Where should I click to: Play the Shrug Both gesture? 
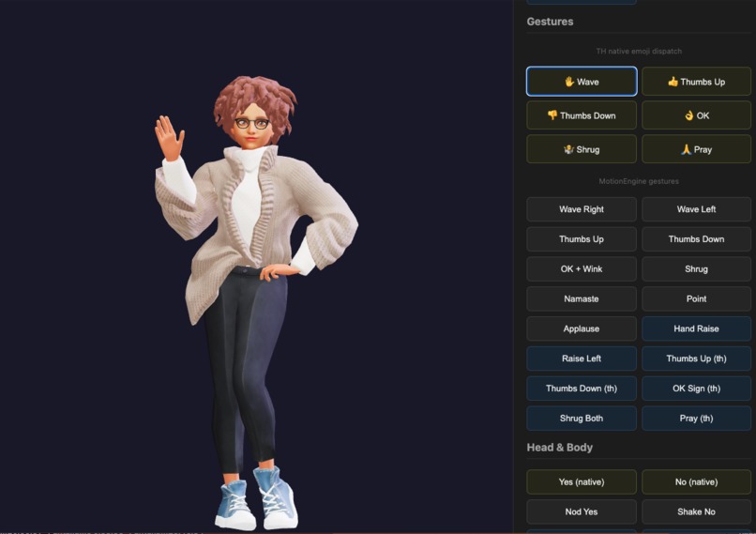tap(582, 419)
